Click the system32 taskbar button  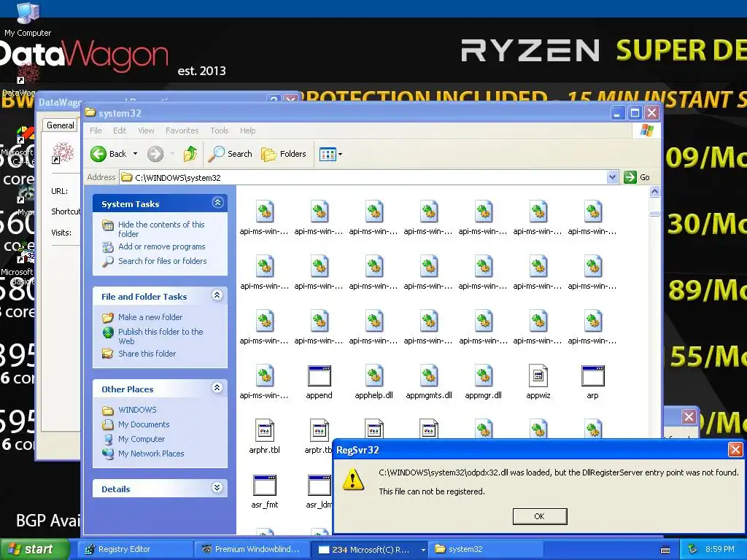click(486, 550)
